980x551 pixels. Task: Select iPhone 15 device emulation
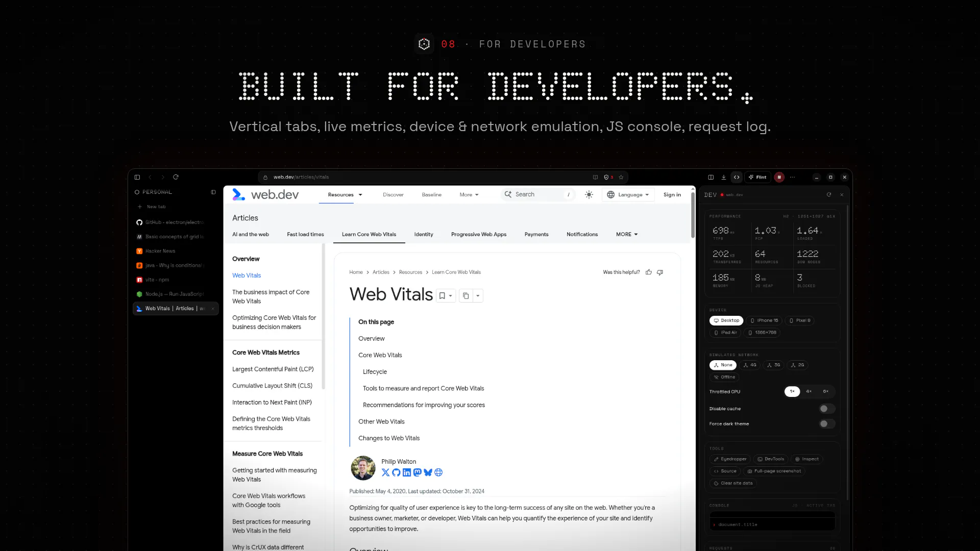tap(764, 320)
